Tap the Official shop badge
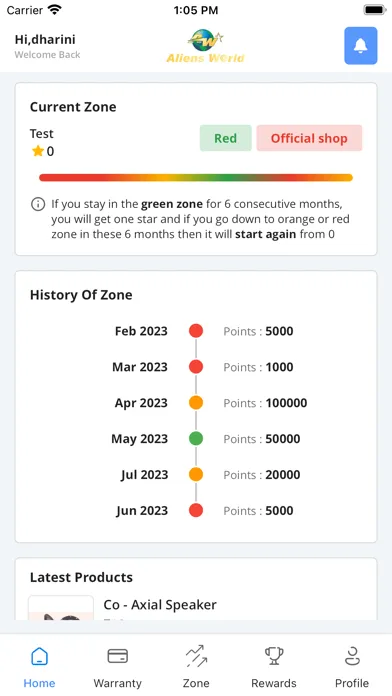The height and width of the screenshot is (696, 392). pyautogui.click(x=309, y=138)
